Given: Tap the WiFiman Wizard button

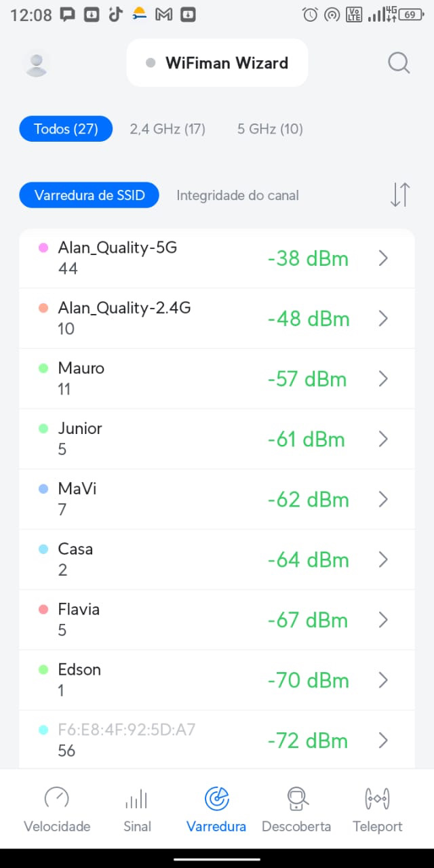Looking at the screenshot, I should [218, 63].
